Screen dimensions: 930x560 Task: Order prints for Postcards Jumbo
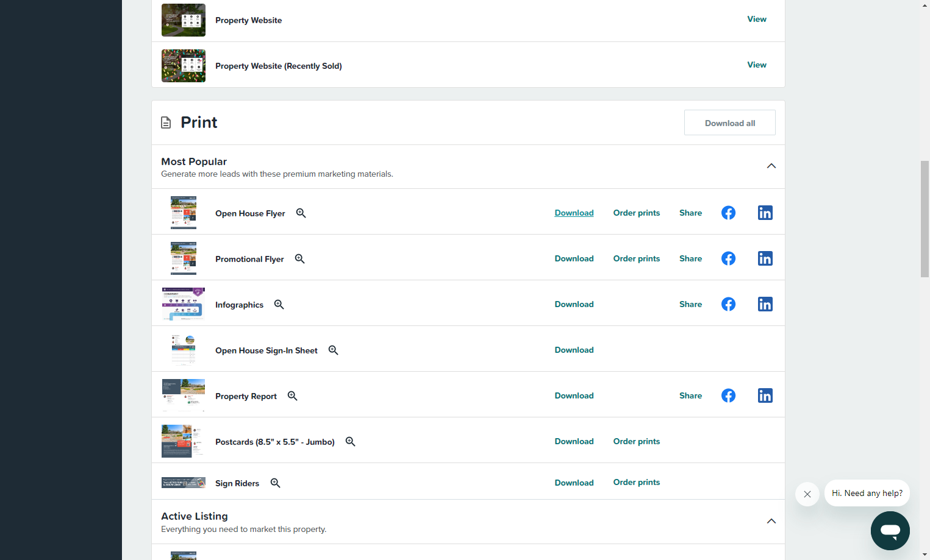(x=636, y=441)
